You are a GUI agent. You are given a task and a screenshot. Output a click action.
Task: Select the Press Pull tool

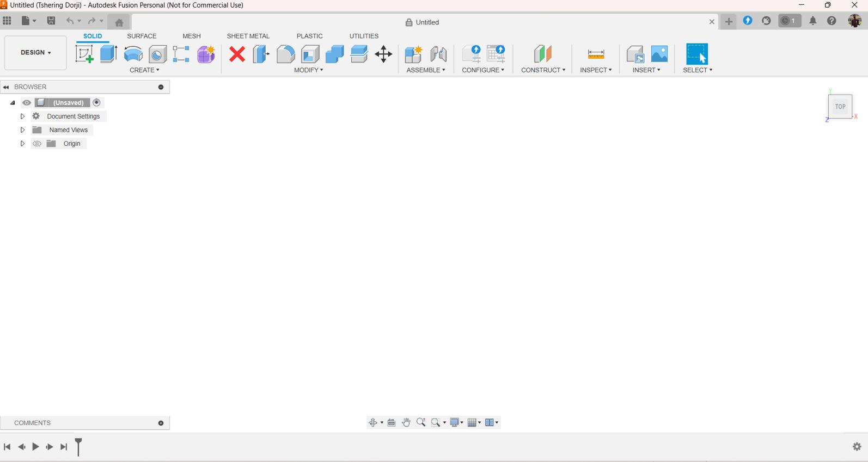pyautogui.click(x=261, y=54)
